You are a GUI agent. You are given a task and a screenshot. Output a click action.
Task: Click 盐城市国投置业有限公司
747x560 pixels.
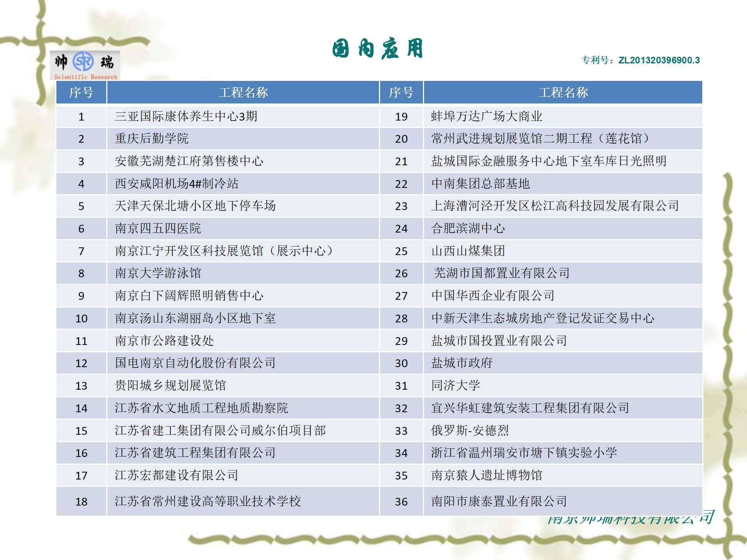[x=563, y=341]
